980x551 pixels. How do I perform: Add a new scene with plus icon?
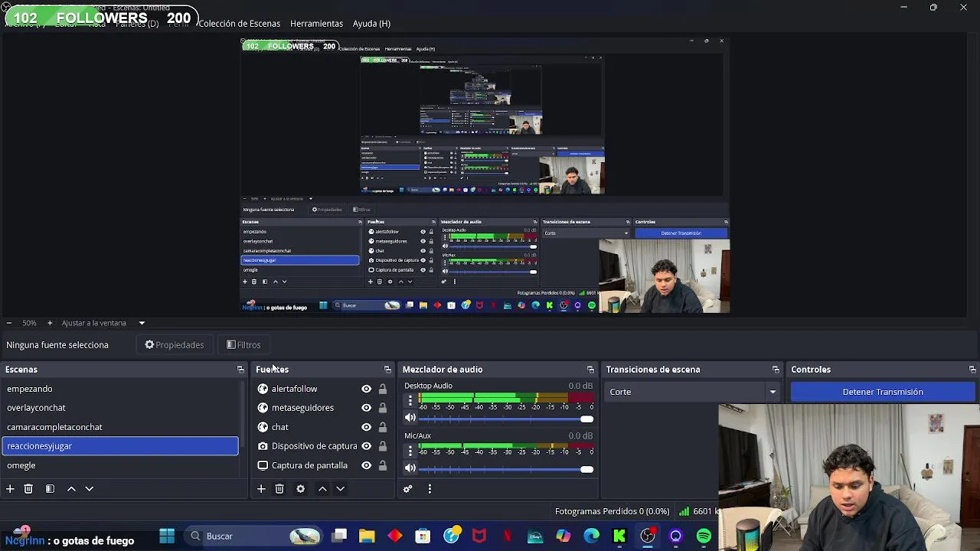point(10,489)
